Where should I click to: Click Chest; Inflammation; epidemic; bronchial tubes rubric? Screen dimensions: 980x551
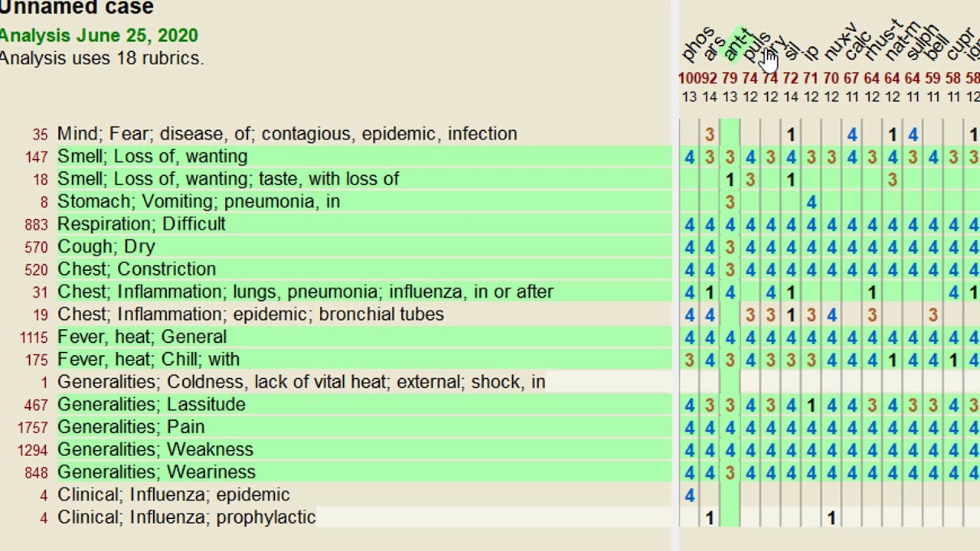click(250, 315)
